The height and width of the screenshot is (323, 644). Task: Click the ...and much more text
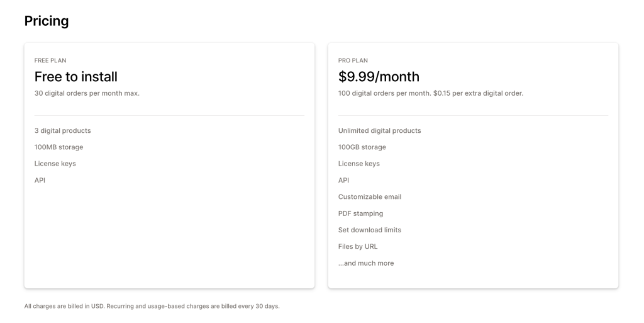366,263
